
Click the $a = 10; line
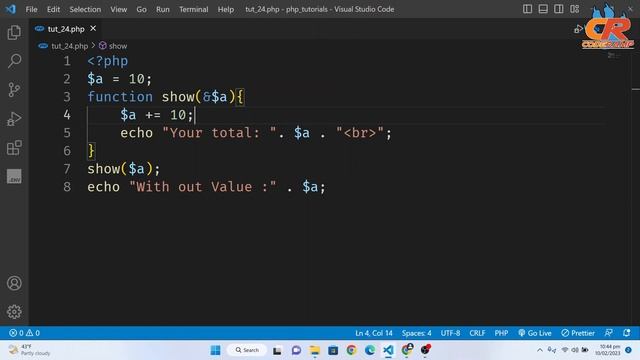119,79
